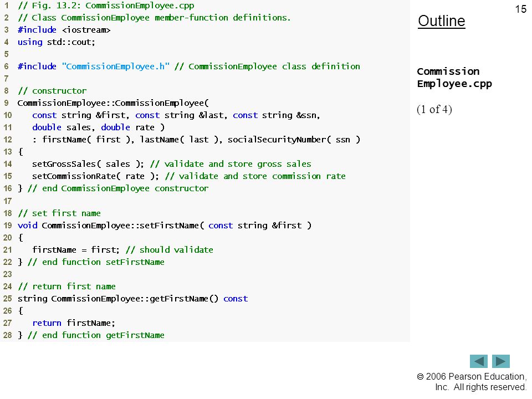The width and height of the screenshot is (532, 399).
Task: Select the "double sales, double rate )" line
Action: (99, 127)
